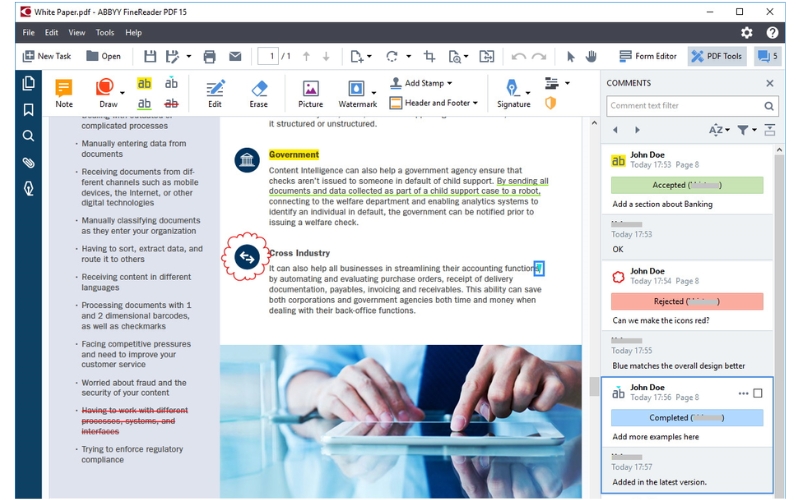The height and width of the screenshot is (500, 800).
Task: Click the Recognize Document icon
Action: point(454,56)
